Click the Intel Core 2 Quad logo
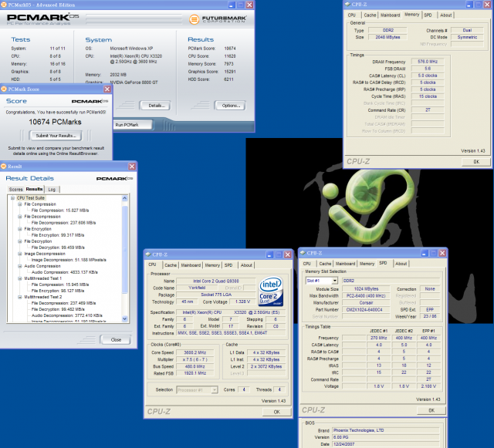The height and width of the screenshot is (448, 494). coord(271,291)
